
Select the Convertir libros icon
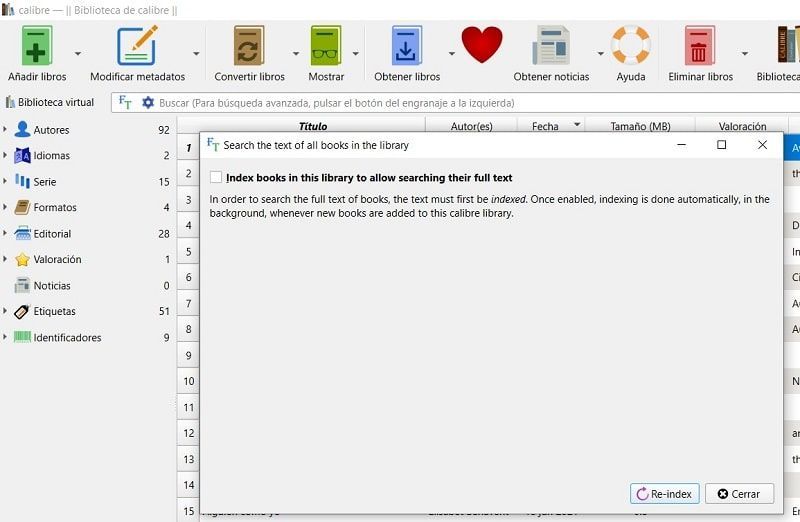249,46
